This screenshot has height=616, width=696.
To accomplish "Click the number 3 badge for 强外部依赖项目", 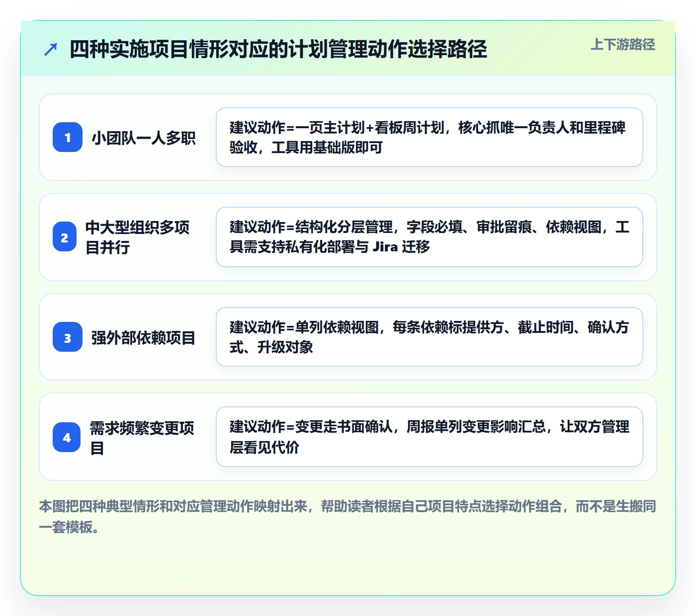I will tap(68, 337).
